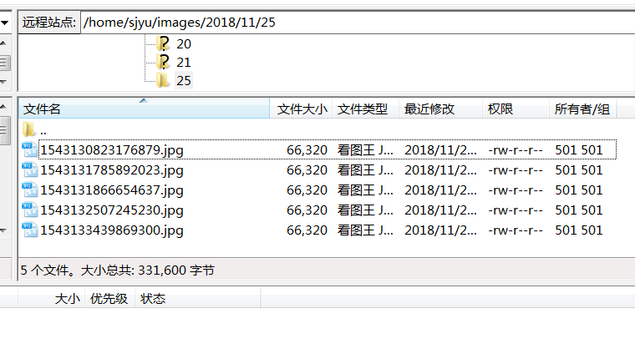
Task: Click the folder icon next to 25
Action: 163,80
